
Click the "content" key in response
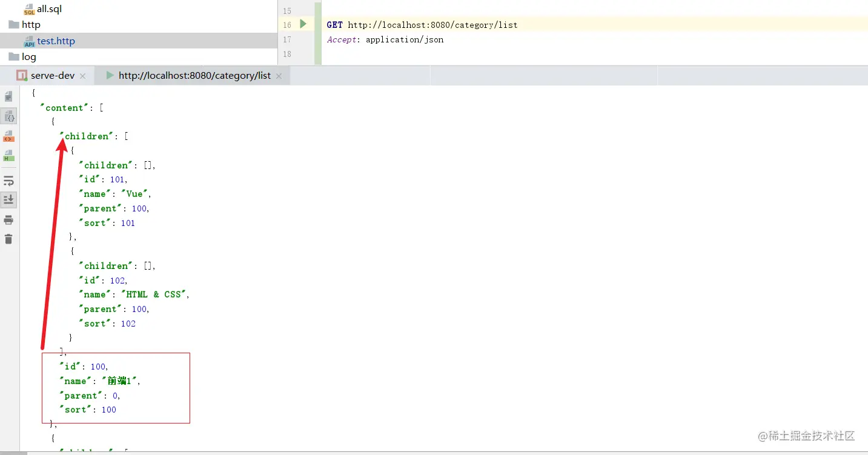[64, 108]
